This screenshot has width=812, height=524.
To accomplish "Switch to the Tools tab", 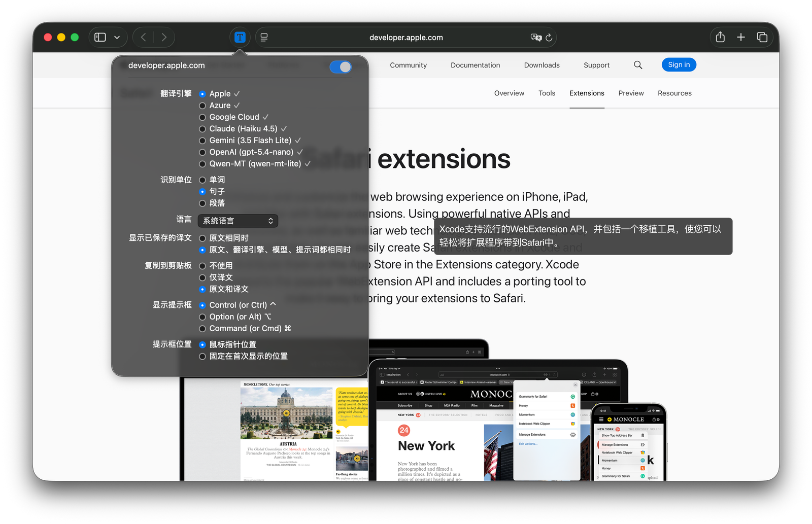I will pos(547,93).
